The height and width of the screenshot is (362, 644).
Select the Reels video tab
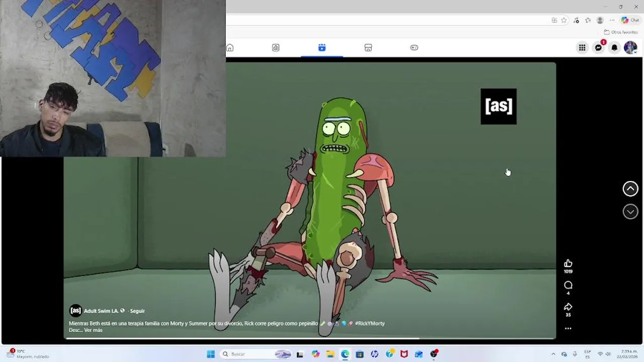[322, 48]
